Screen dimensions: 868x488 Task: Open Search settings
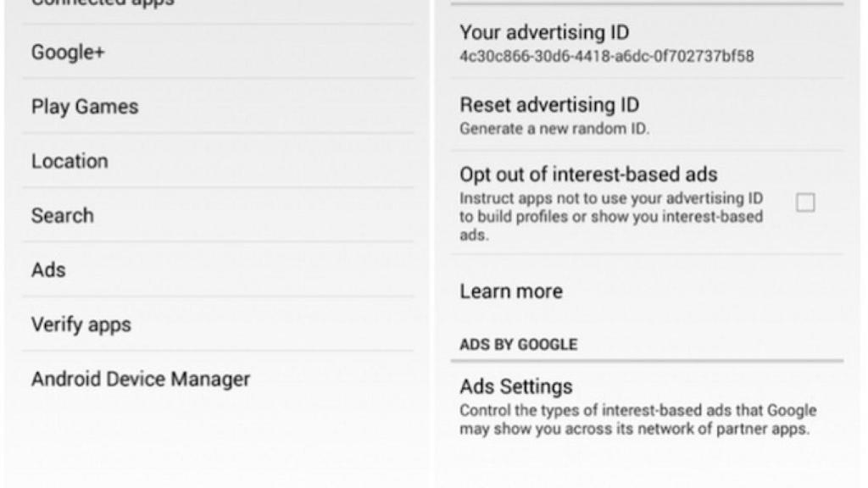[x=62, y=215]
